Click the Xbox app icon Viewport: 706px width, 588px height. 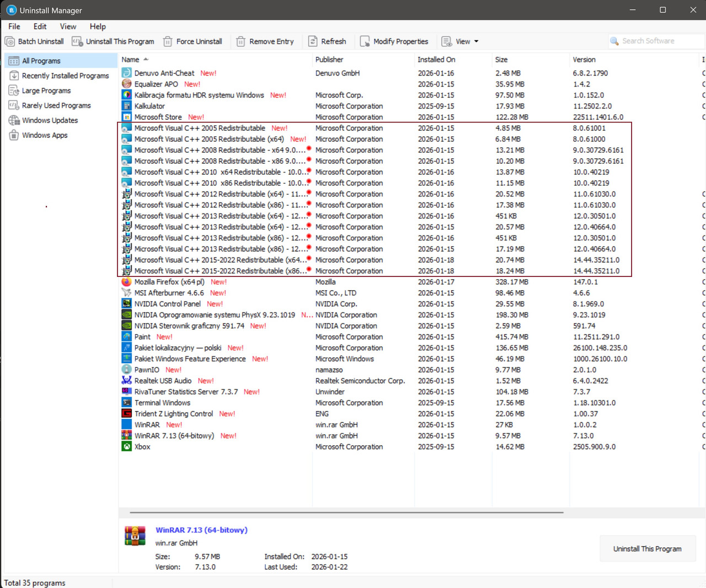click(x=126, y=447)
